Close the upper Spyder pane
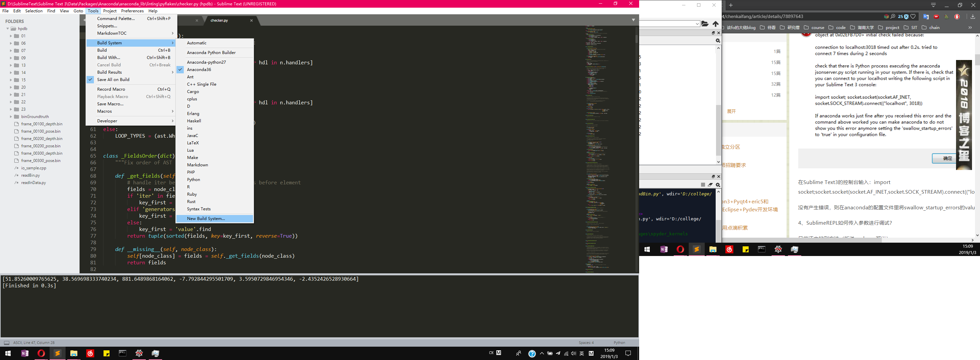Image resolution: width=980 pixels, height=360 pixels. pos(719,33)
